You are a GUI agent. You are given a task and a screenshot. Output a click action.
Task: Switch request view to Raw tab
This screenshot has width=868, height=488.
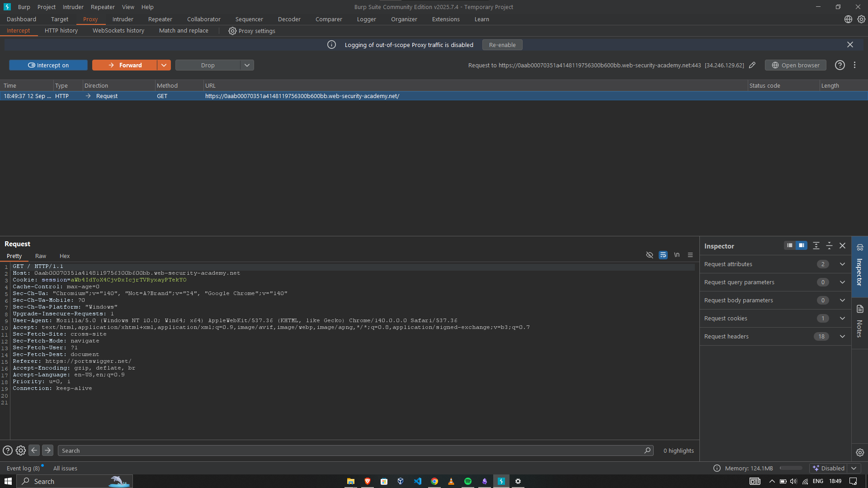41,256
